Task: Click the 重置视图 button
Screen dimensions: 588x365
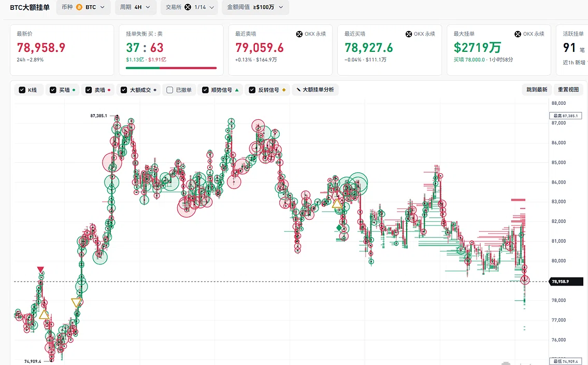Action: click(568, 90)
